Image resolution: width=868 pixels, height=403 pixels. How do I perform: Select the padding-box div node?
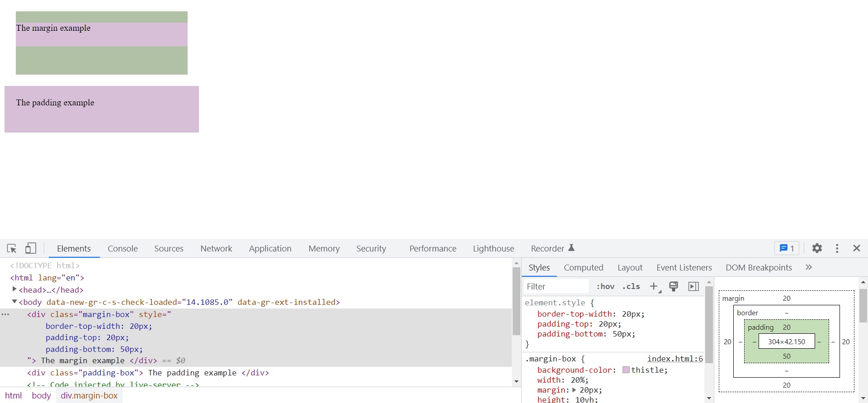[x=148, y=373]
